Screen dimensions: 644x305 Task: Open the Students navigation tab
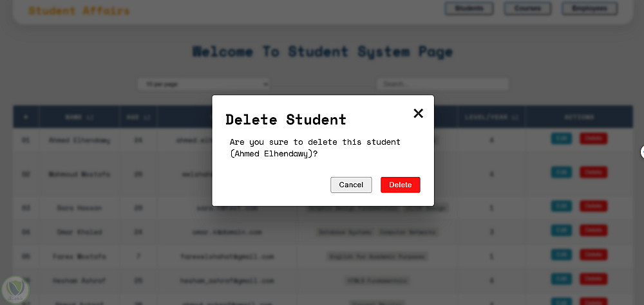[x=469, y=9]
